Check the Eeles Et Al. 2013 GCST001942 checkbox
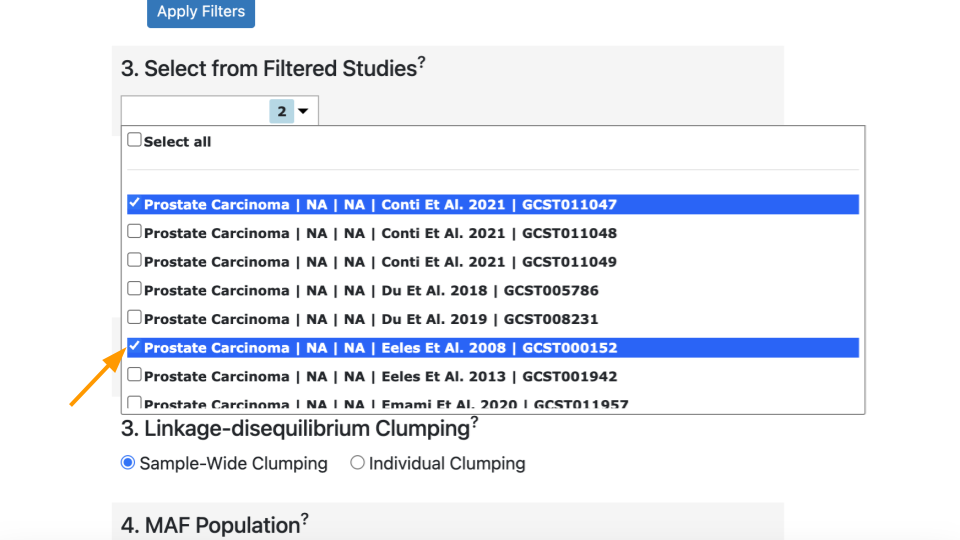 pos(134,375)
